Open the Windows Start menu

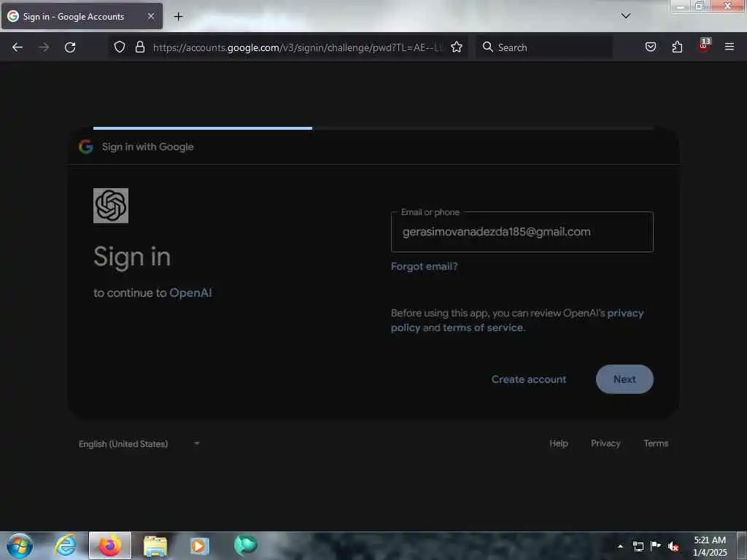(x=20, y=545)
